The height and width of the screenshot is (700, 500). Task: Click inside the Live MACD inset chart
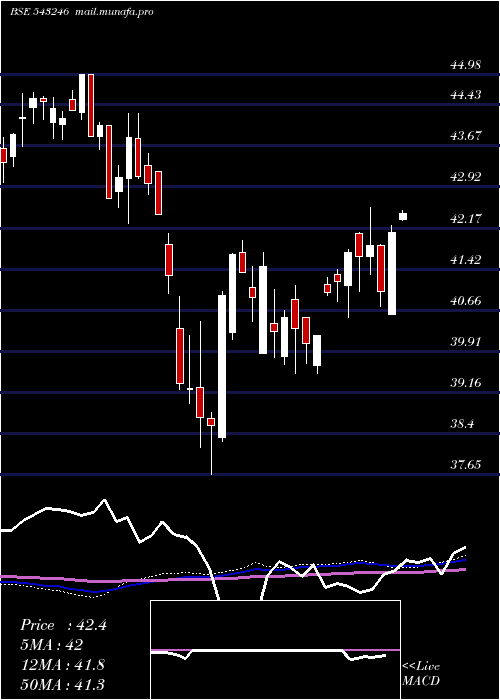(x=275, y=650)
